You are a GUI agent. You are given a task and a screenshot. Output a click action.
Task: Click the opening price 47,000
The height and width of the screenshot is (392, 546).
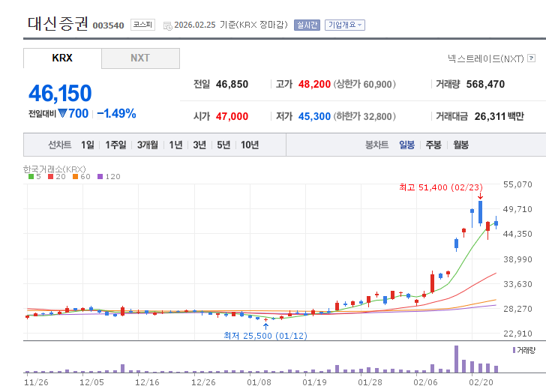[x=232, y=116]
